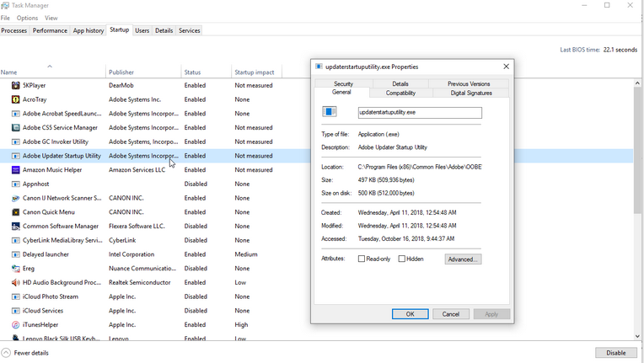Open the File menu

click(x=5, y=18)
